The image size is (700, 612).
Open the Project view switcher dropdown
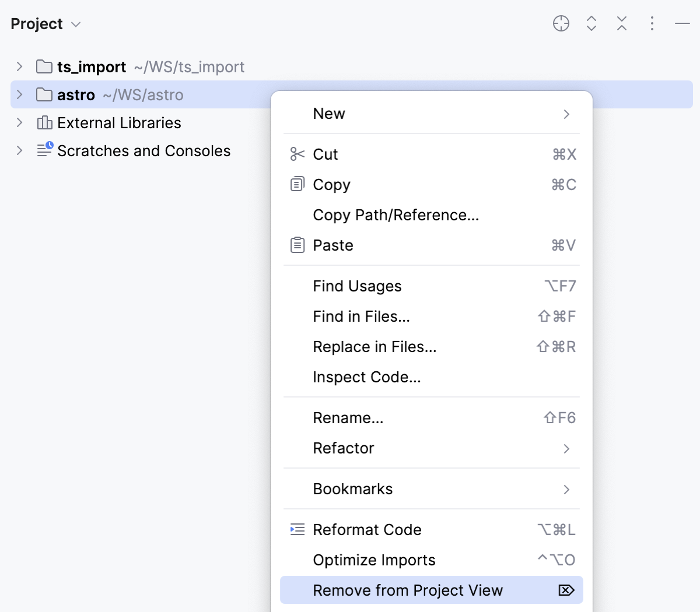pos(75,24)
